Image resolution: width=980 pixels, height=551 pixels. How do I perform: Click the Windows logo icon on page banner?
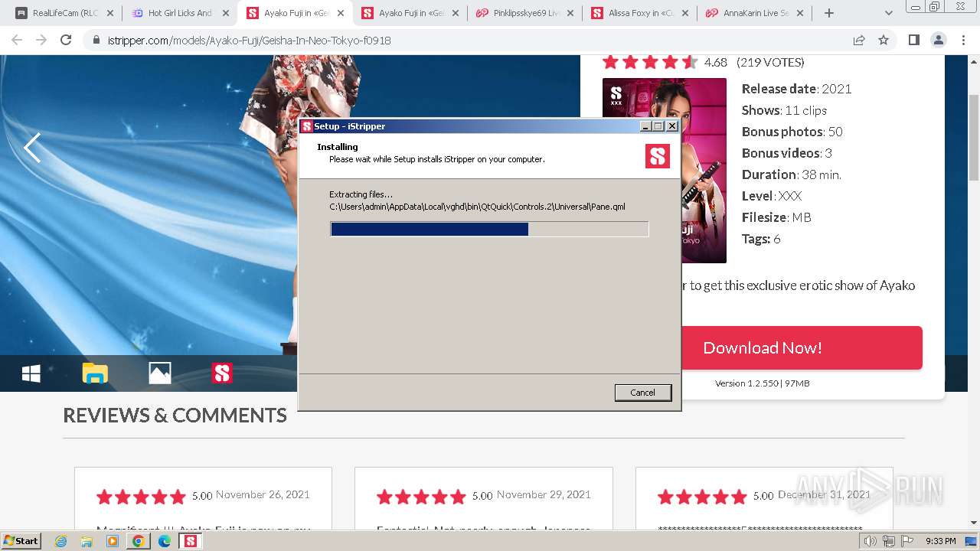point(31,373)
